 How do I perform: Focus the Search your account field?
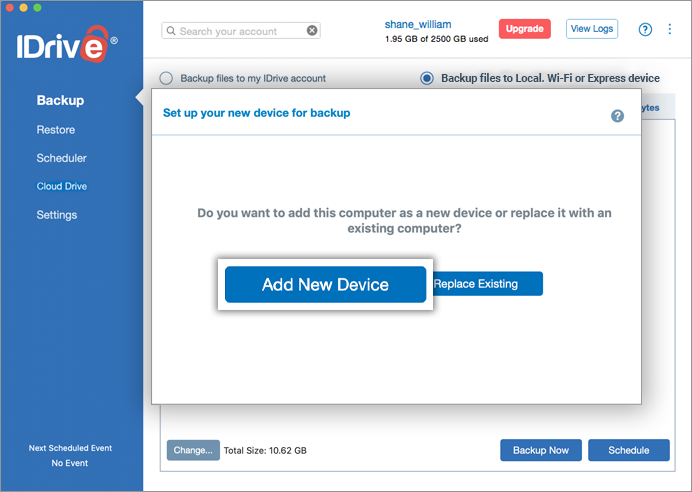pos(241,31)
